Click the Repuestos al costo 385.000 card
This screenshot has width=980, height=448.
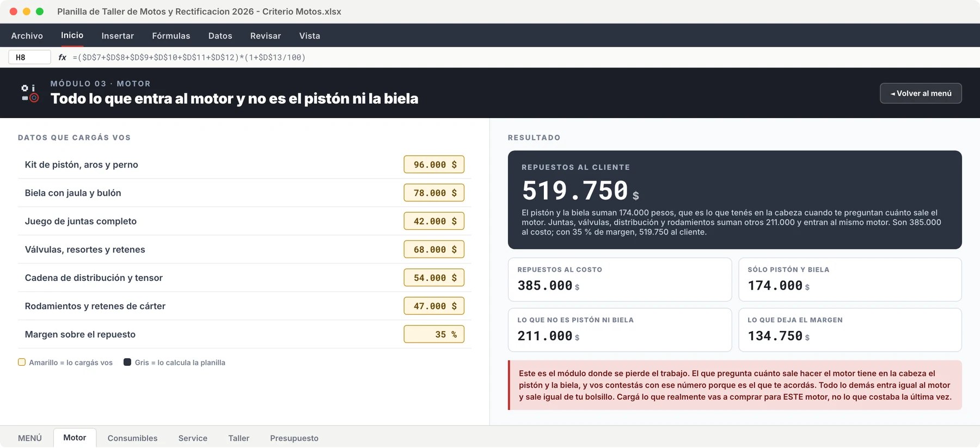click(620, 280)
